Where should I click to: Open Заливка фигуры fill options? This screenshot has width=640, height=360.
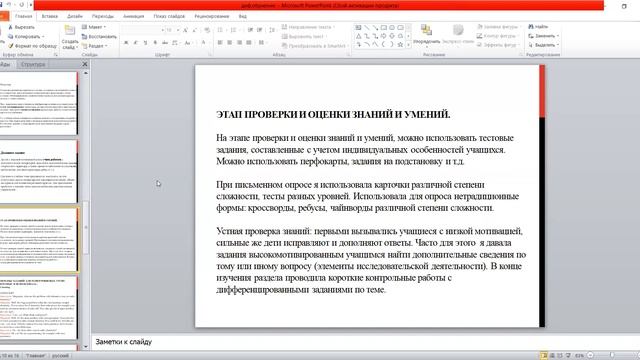(498, 27)
